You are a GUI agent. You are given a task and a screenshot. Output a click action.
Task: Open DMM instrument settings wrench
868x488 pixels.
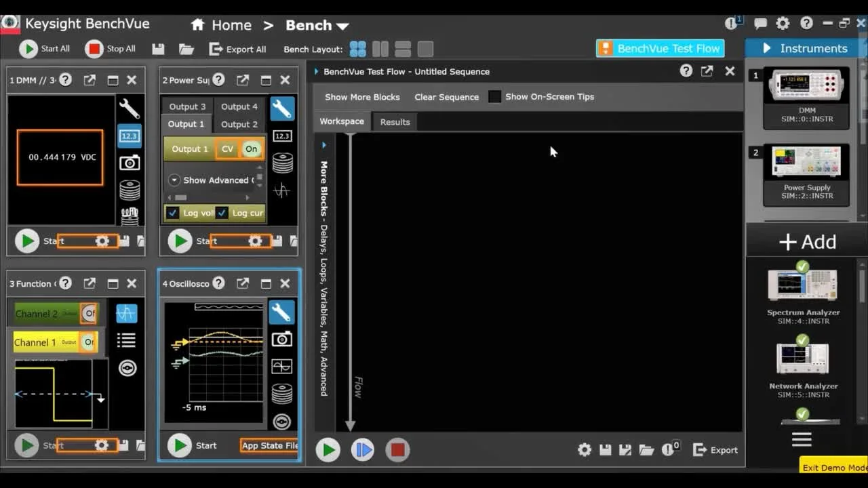point(130,108)
